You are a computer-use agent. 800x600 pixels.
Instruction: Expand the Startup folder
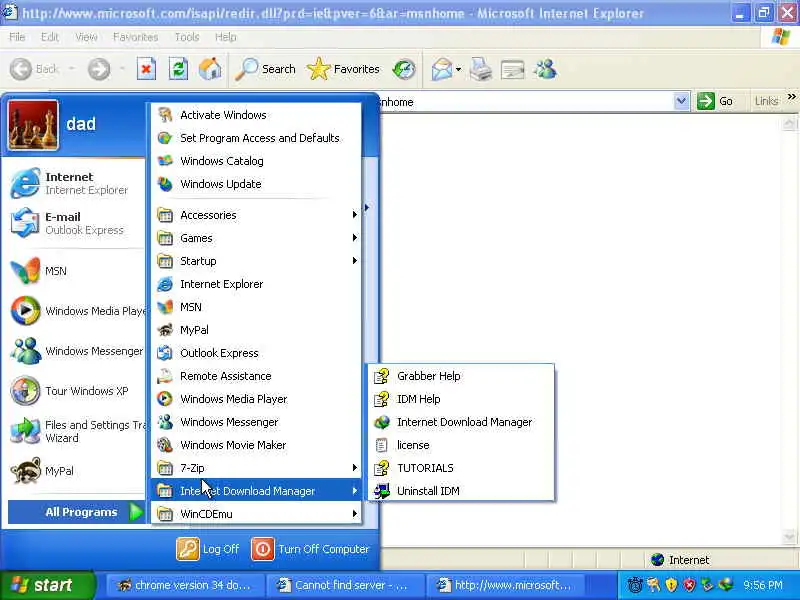pyautogui.click(x=256, y=261)
